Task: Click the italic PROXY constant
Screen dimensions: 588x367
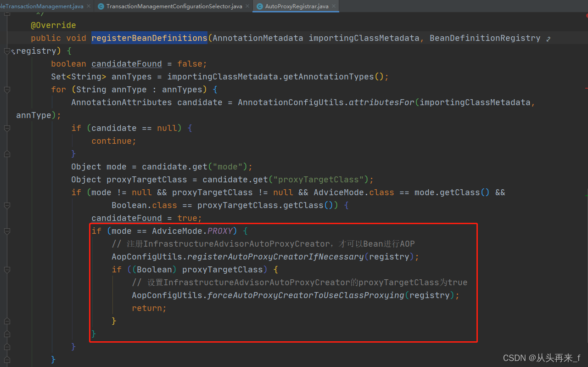Action: (x=220, y=231)
